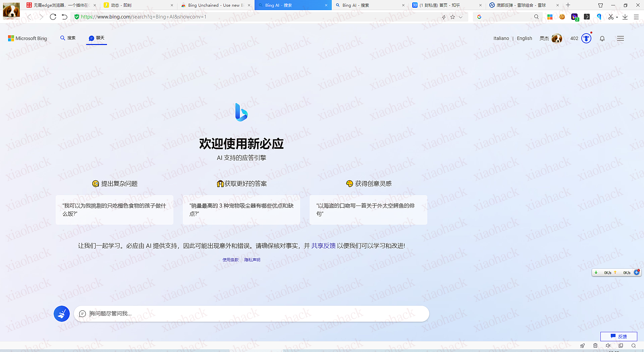
Task: Open the downloads icon in browser toolbar
Action: [625, 17]
